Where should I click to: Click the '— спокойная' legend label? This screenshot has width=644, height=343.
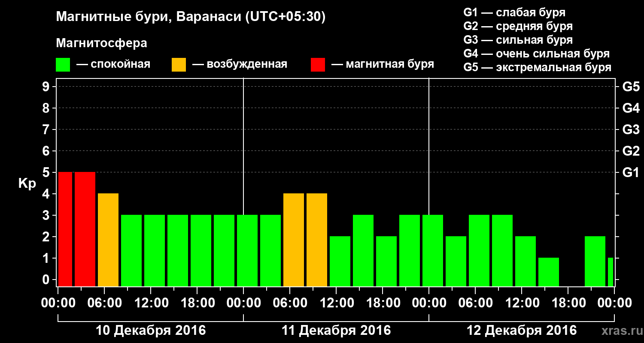point(113,64)
